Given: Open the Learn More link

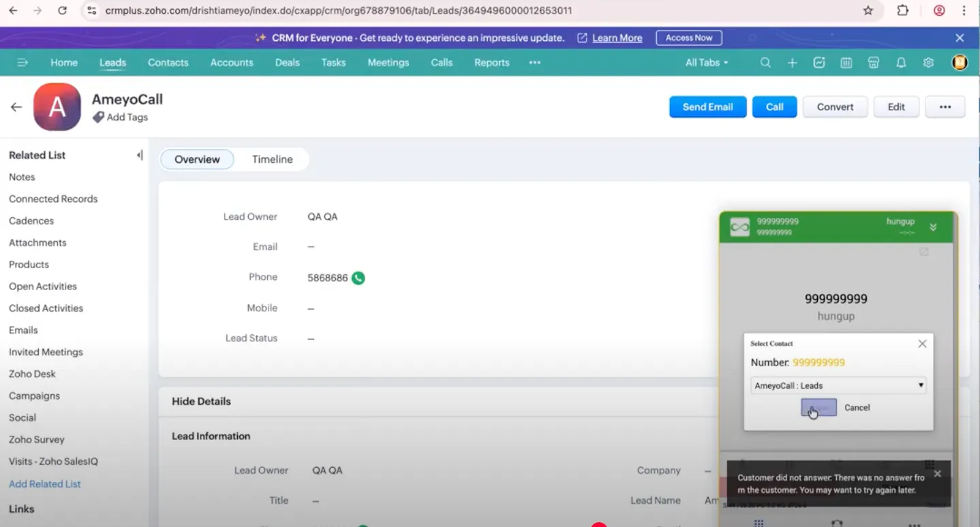Looking at the screenshot, I should coord(617,38).
